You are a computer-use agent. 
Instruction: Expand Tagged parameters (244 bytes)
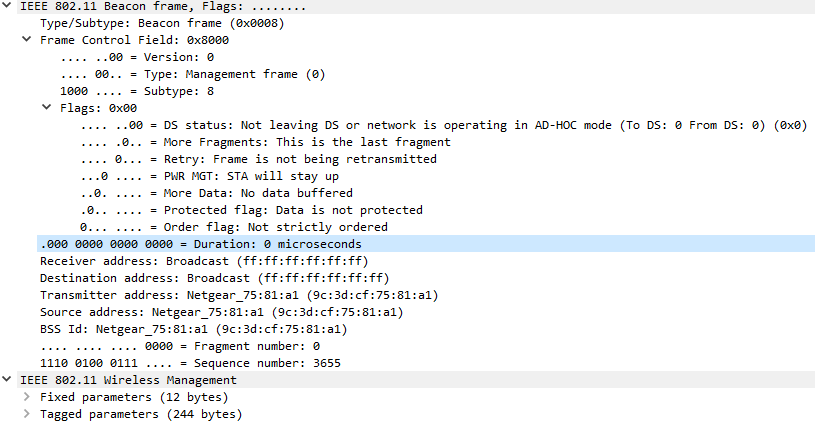click(x=27, y=414)
